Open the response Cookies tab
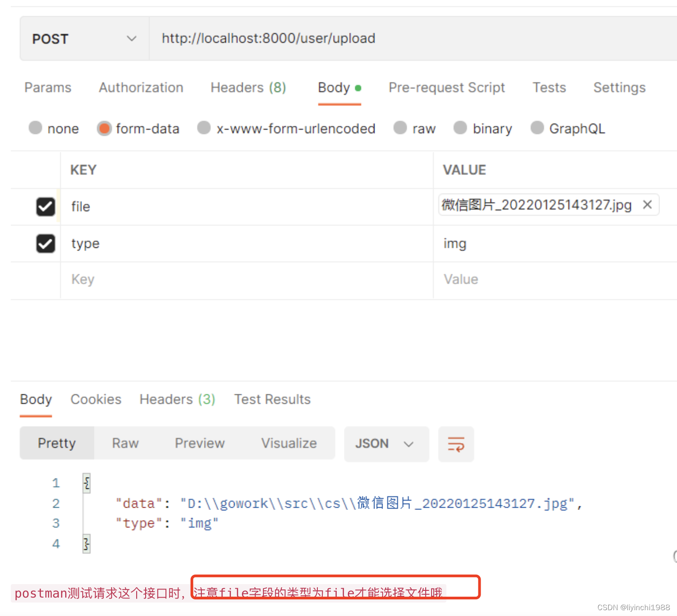The image size is (677, 616). pos(96,399)
